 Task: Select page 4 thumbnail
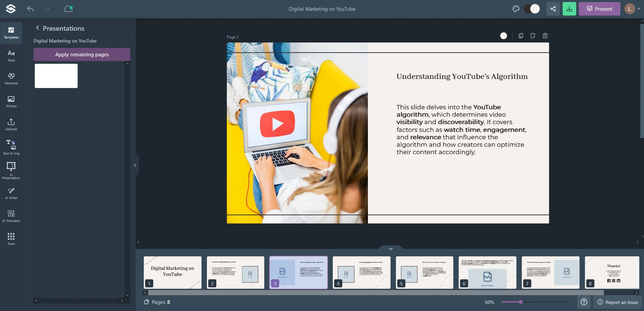[x=361, y=273]
